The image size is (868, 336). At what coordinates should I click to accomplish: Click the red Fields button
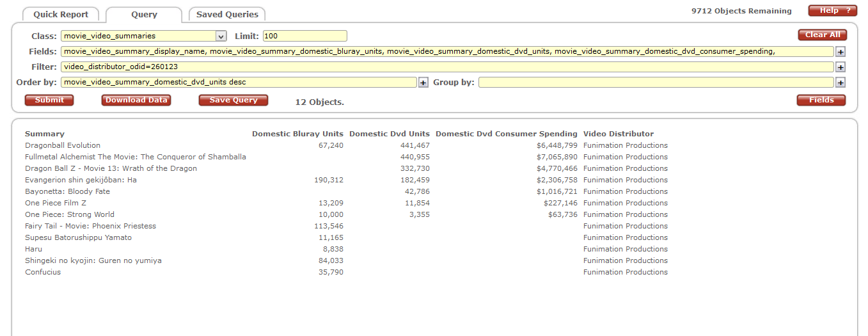821,100
